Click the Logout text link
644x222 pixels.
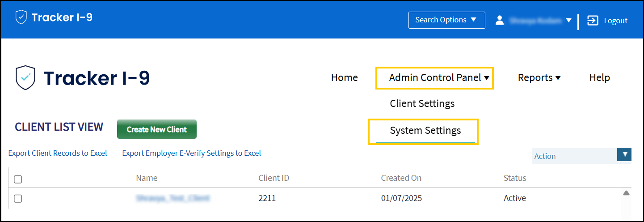(615, 21)
